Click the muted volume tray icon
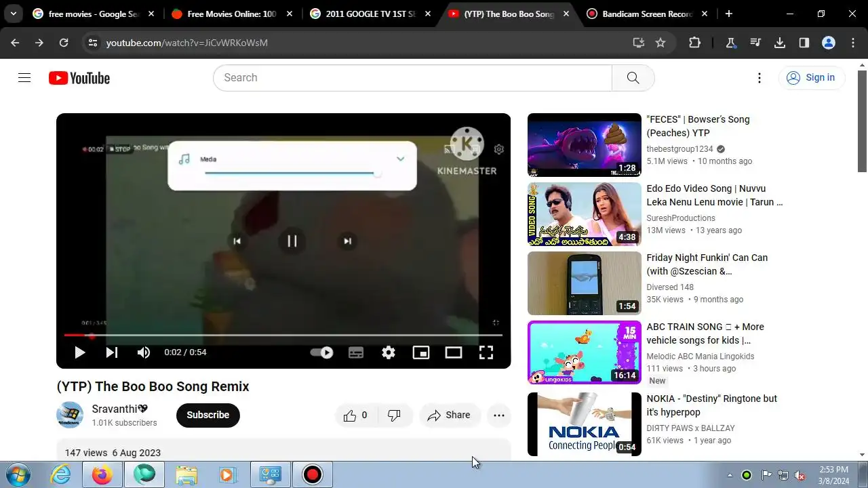The height and width of the screenshot is (488, 868). pos(800,475)
